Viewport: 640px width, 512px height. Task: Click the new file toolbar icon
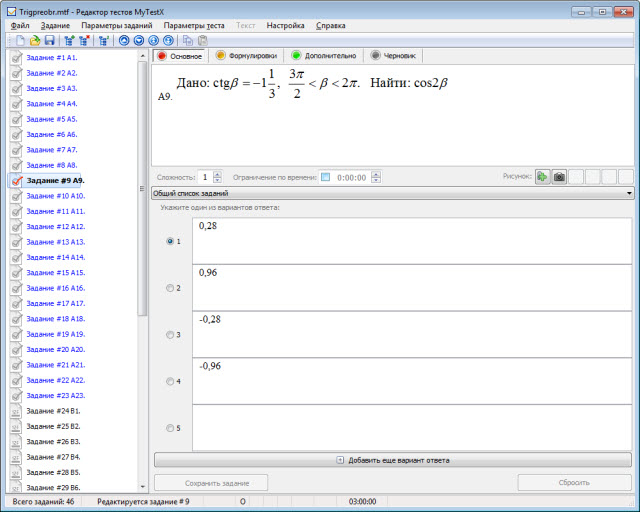pos(19,41)
